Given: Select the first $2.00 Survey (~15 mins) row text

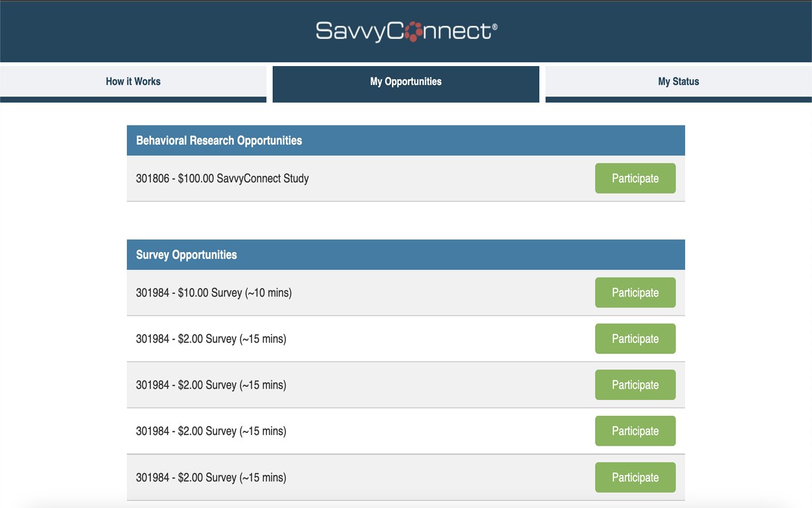Looking at the screenshot, I should (x=211, y=339).
